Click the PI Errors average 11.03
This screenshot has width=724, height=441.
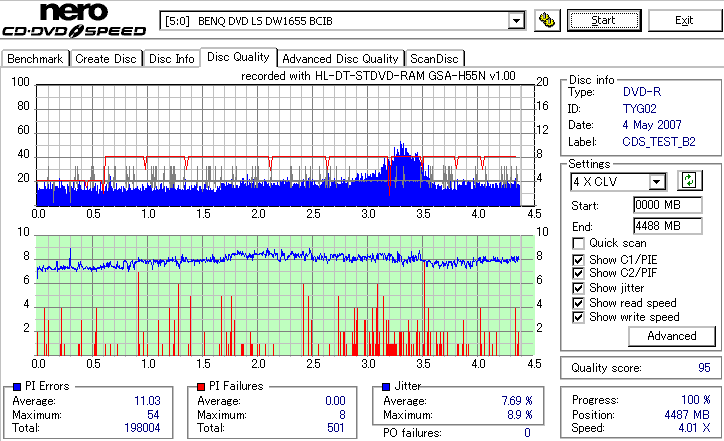tap(147, 401)
